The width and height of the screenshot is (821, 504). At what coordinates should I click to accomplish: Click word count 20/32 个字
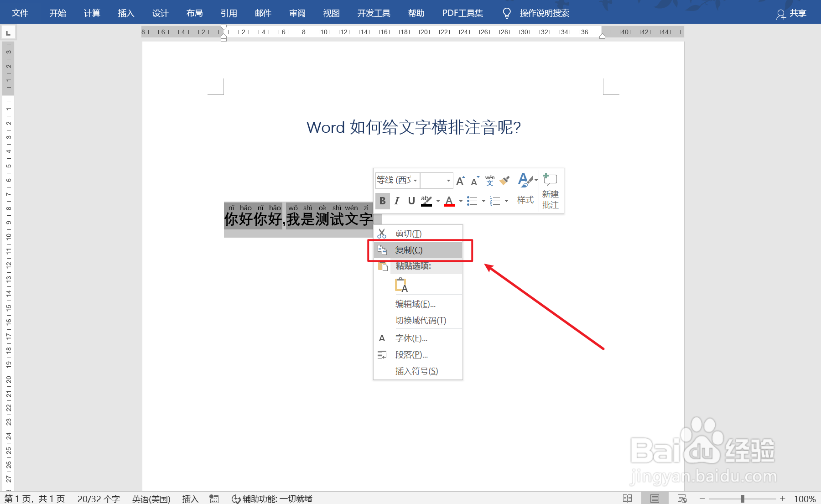pos(99,499)
